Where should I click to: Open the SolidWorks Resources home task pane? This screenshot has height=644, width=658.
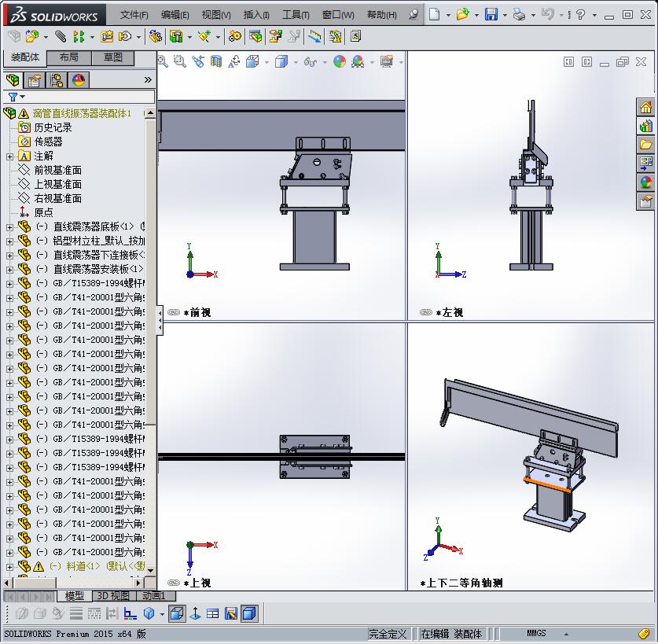(x=645, y=108)
